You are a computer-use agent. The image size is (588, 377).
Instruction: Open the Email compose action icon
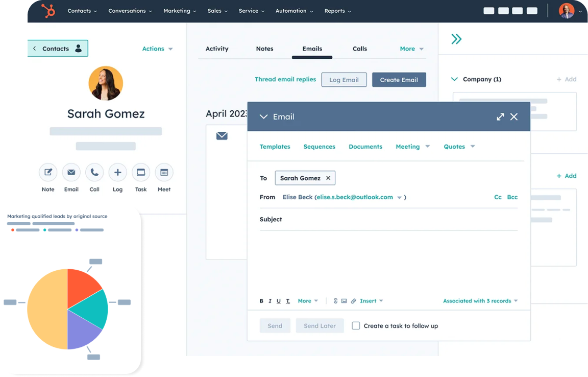[71, 172]
